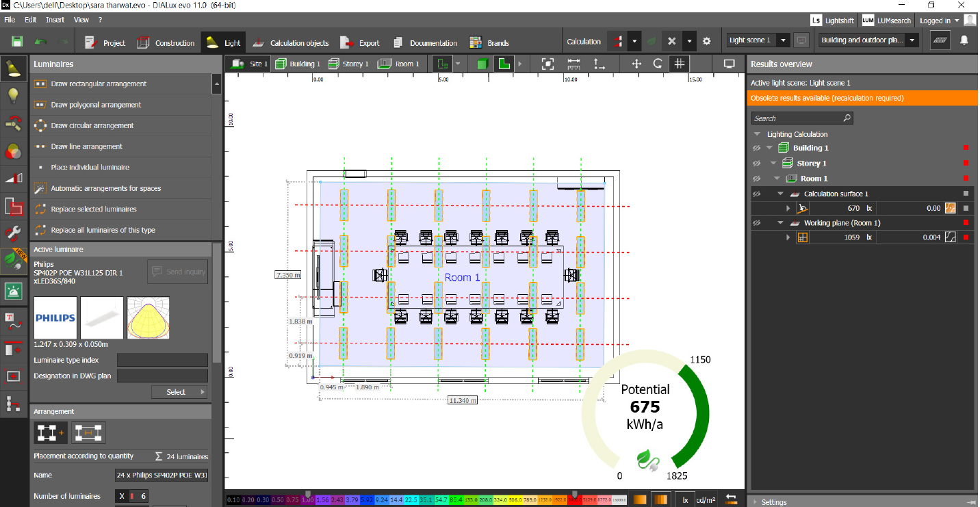Screen dimensions: 980x507
Task: Toggle visibility of Building 1 in Results overview
Action: pos(756,148)
